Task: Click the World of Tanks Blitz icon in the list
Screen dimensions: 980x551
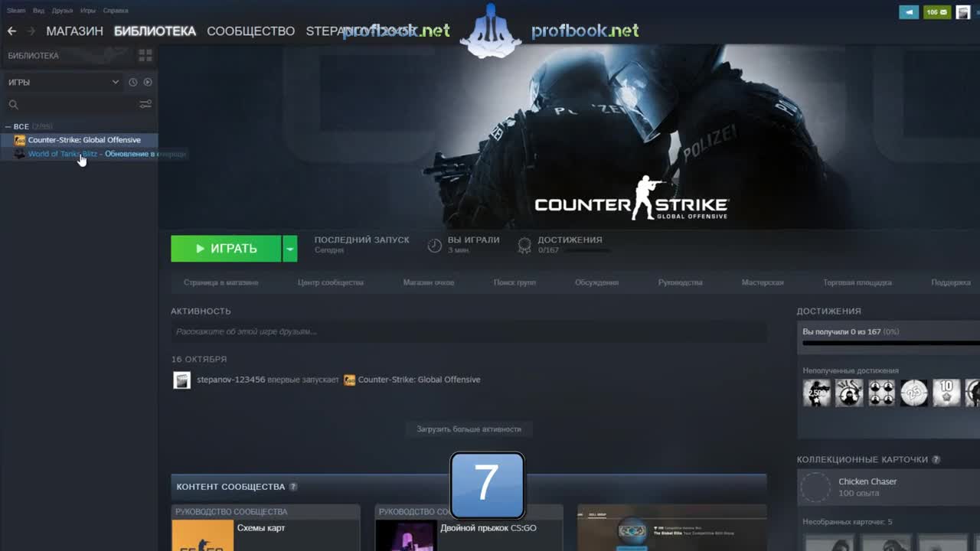Action: (20, 154)
